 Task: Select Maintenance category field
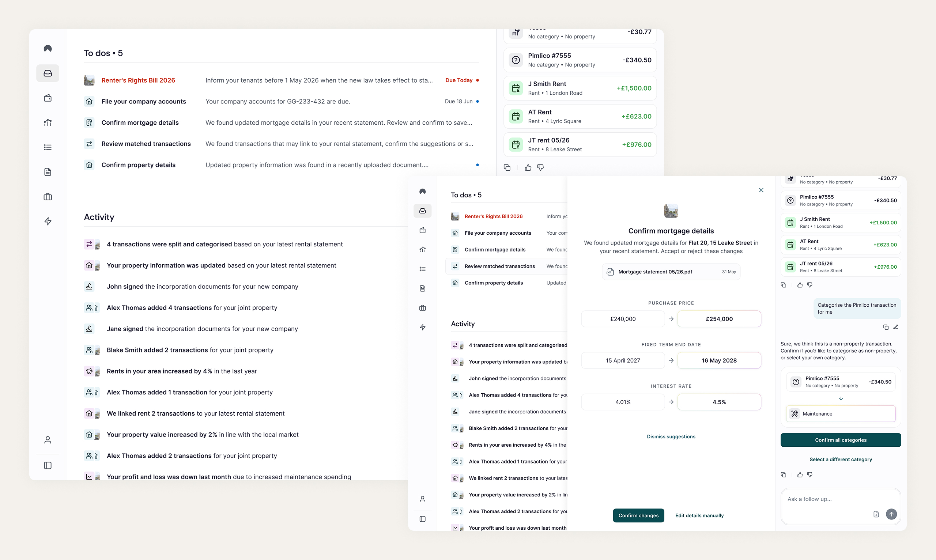(841, 413)
